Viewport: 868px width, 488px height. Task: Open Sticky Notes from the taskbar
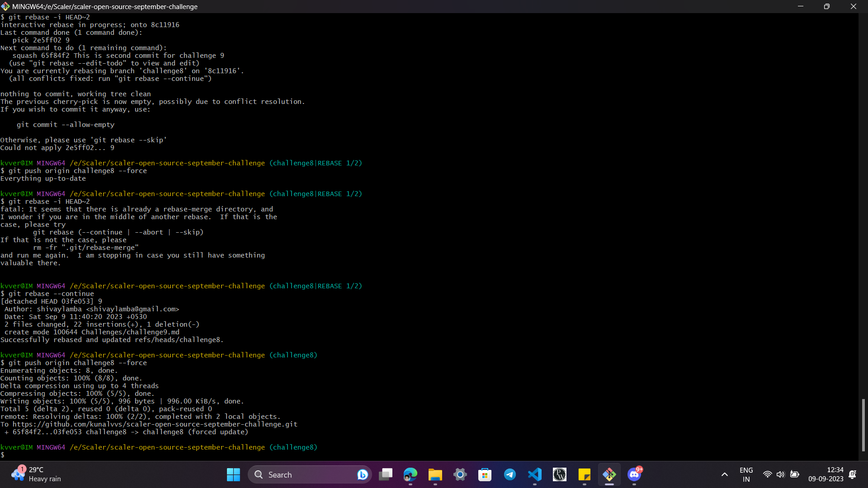click(585, 474)
